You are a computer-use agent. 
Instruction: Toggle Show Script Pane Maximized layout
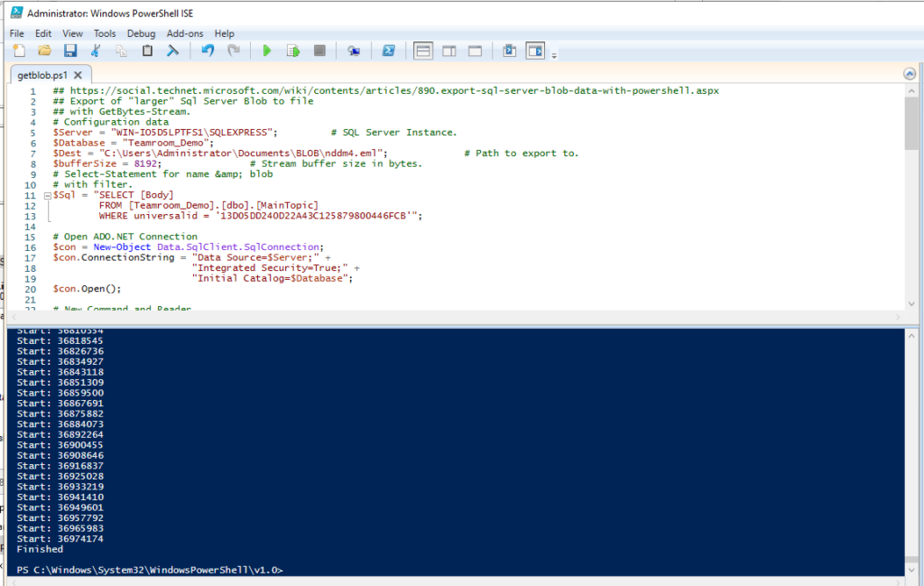[475, 50]
